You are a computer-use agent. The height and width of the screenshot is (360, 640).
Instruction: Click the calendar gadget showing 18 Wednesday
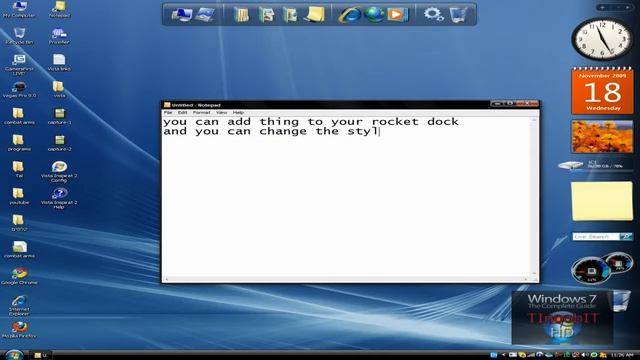[x=602, y=91]
